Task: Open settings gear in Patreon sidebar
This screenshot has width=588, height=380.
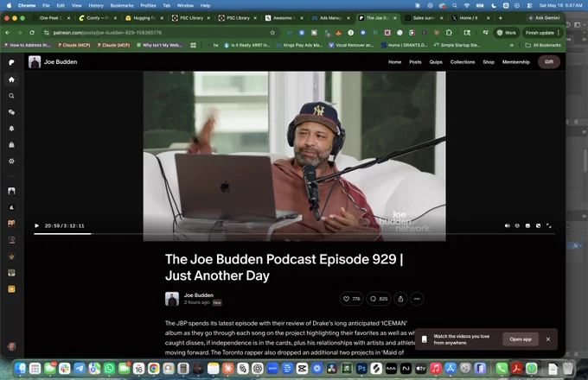Action: [11, 161]
